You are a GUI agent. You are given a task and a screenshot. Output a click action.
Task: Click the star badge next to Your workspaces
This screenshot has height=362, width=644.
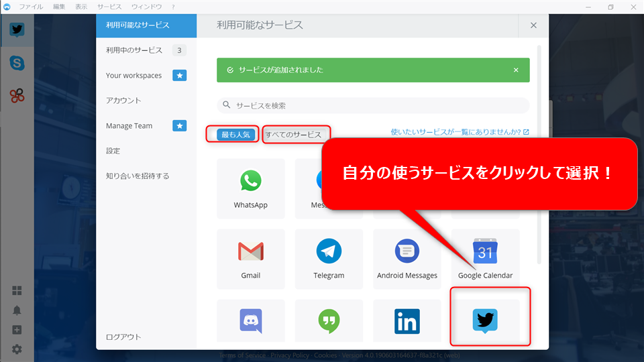pyautogui.click(x=180, y=76)
